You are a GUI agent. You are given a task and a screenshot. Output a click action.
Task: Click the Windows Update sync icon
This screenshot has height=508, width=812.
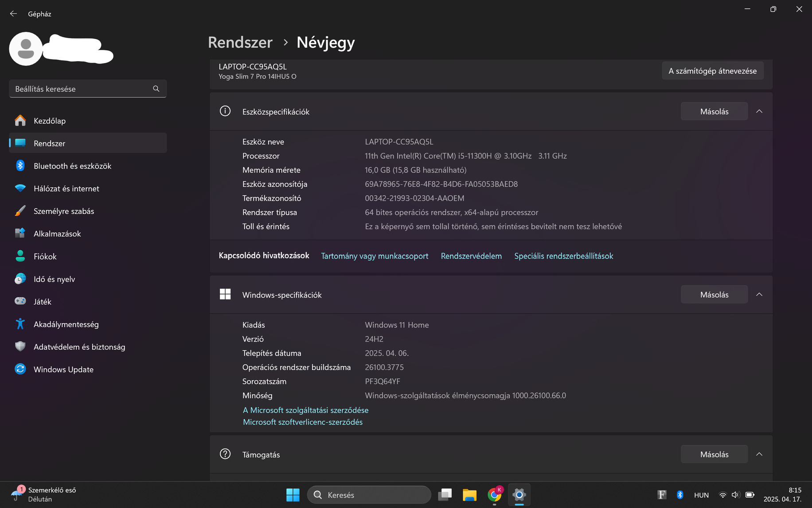20,369
